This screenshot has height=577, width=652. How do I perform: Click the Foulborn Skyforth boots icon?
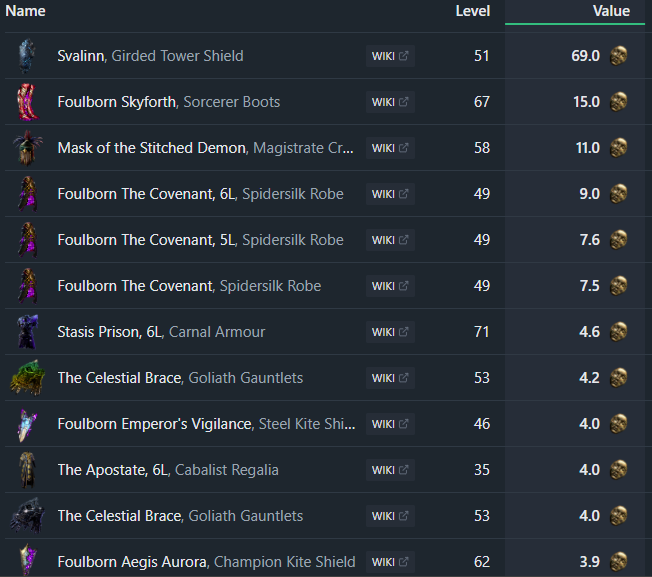coord(26,102)
